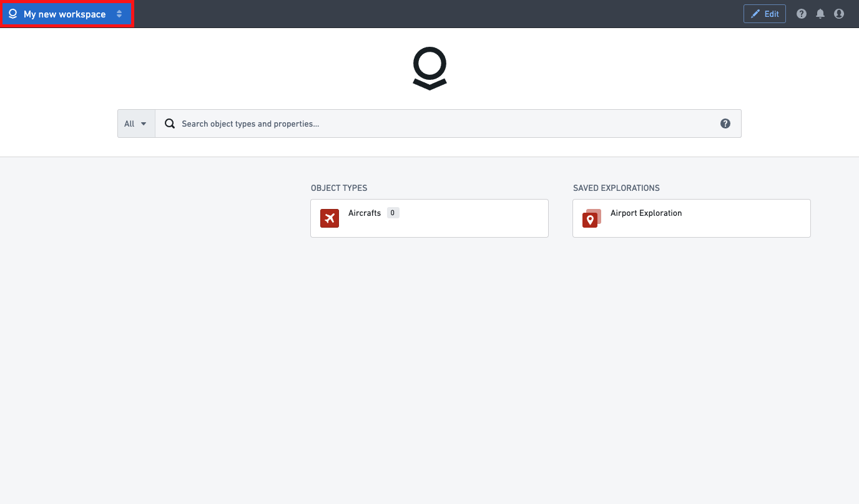Click the Edit button
The width and height of the screenshot is (859, 504).
764,14
